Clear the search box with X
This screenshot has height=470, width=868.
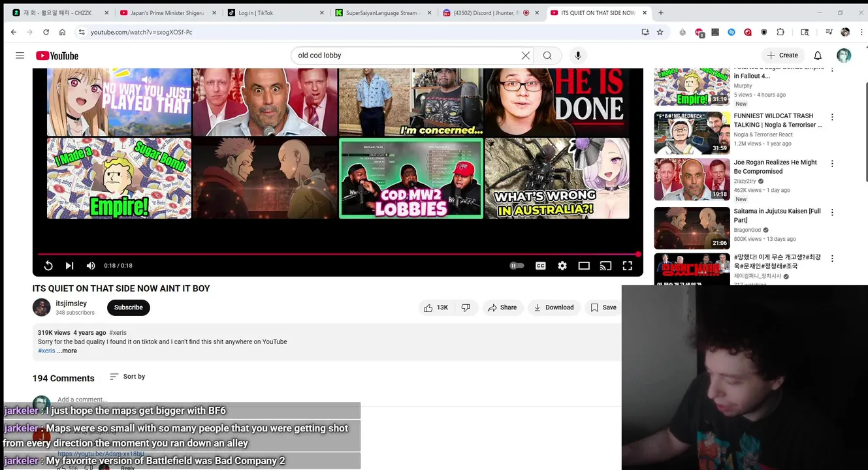click(x=525, y=55)
